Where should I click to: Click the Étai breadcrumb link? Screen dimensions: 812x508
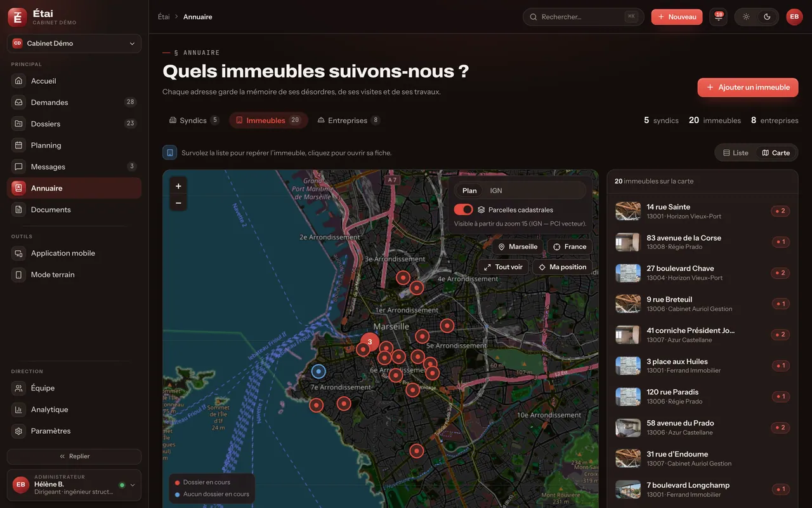tap(164, 17)
